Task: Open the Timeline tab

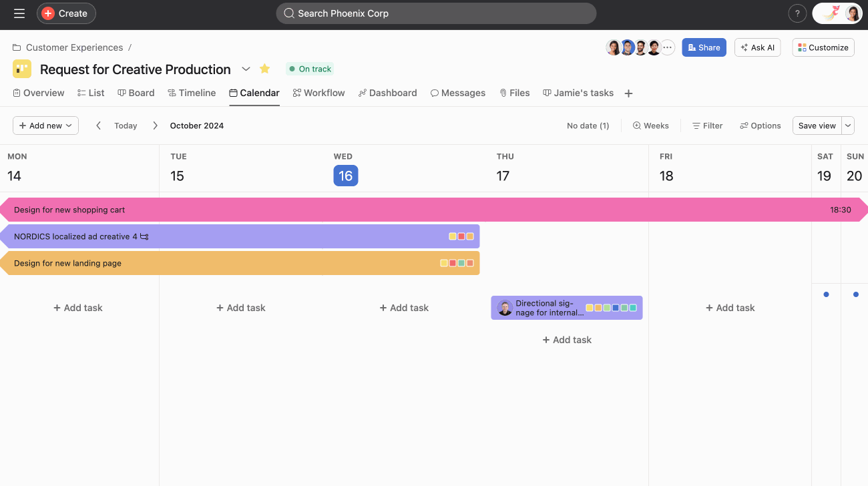Action: [192, 93]
